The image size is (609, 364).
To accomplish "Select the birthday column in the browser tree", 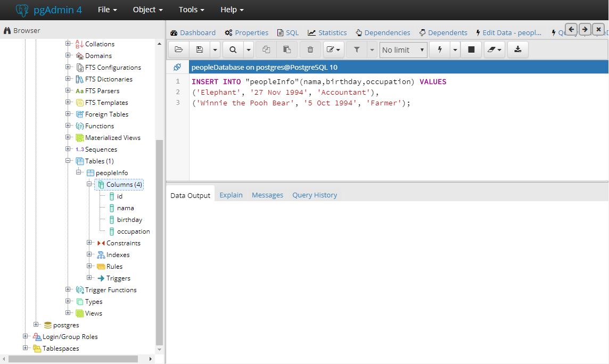I will pyautogui.click(x=128, y=219).
